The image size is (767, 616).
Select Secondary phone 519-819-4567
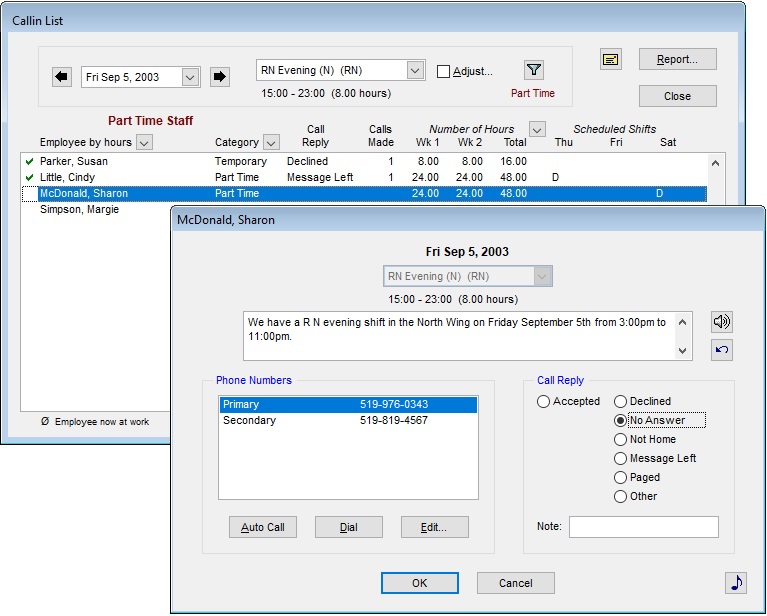point(348,420)
